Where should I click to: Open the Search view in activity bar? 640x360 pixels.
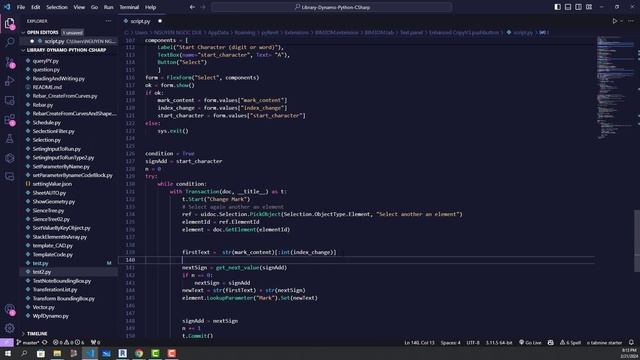click(x=9, y=42)
